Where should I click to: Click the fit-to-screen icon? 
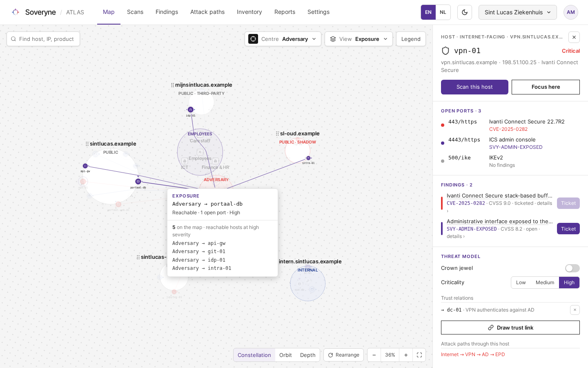point(419,355)
